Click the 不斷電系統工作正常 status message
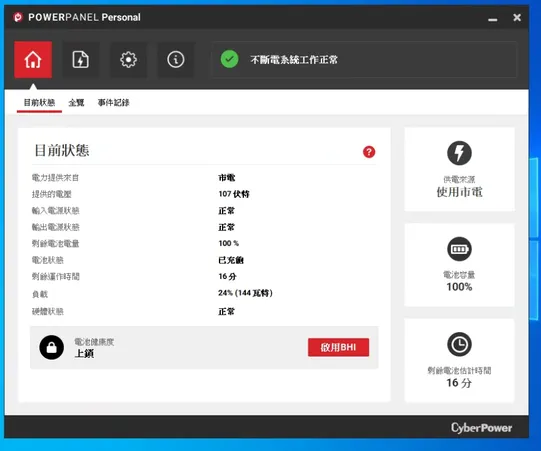The image size is (541, 451). [294, 60]
